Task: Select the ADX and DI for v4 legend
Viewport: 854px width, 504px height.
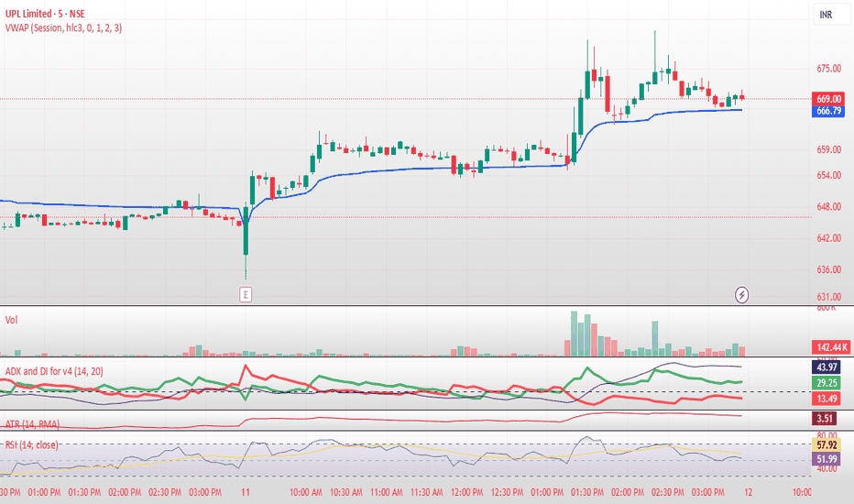Action: [54, 371]
